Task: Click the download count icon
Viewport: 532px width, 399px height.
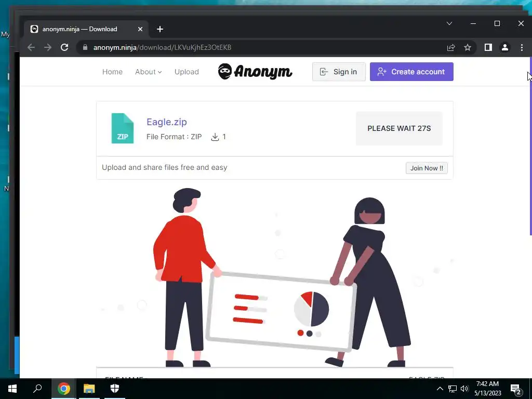Action: (x=215, y=137)
